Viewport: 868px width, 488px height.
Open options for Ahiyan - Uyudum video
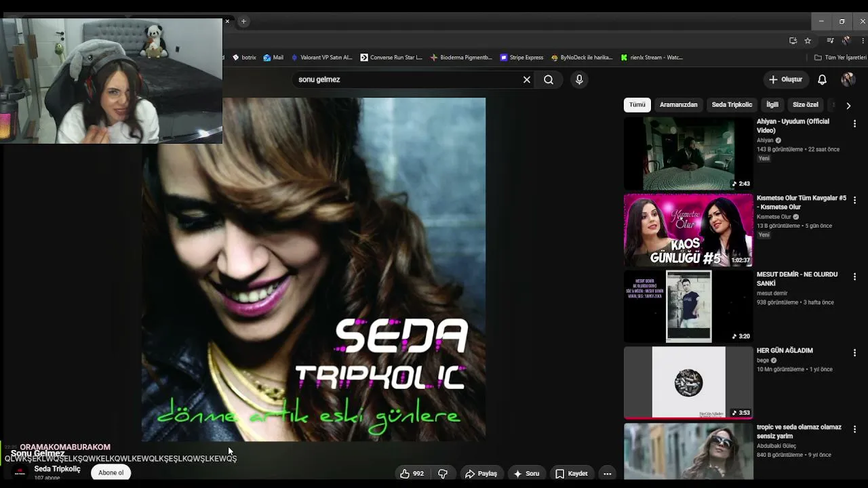pos(854,124)
